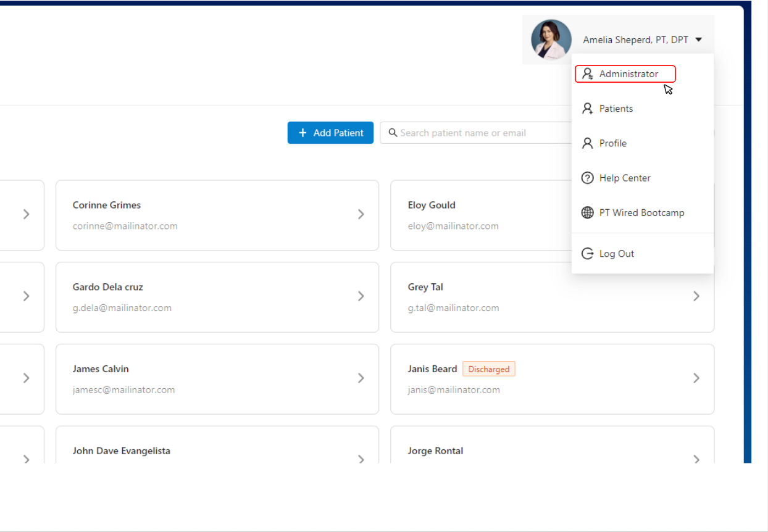Expand Gardo Dela cruz card chevron

pos(361,296)
